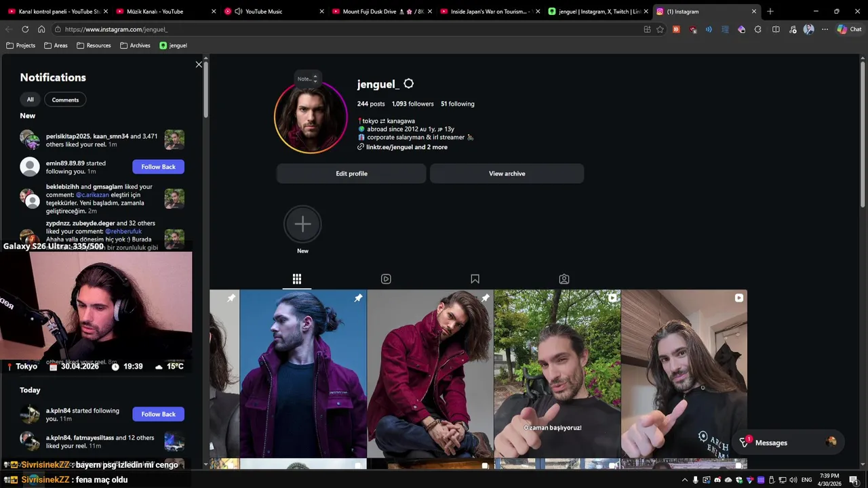The width and height of the screenshot is (868, 488).
Task: Switch the ENG input language
Action: (x=807, y=480)
